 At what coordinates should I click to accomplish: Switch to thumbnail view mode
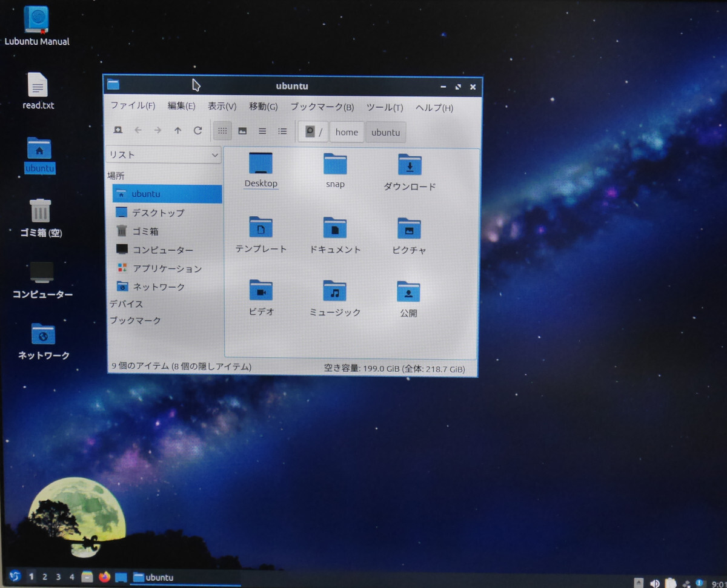(x=242, y=131)
